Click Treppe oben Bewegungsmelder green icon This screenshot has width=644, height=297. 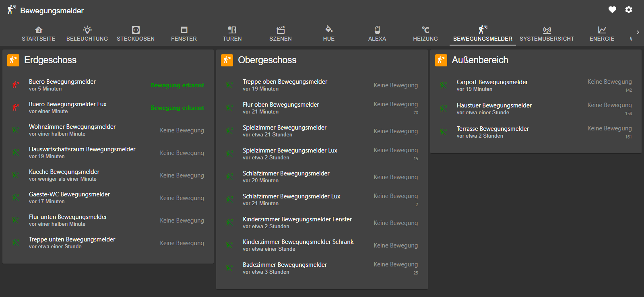click(229, 85)
